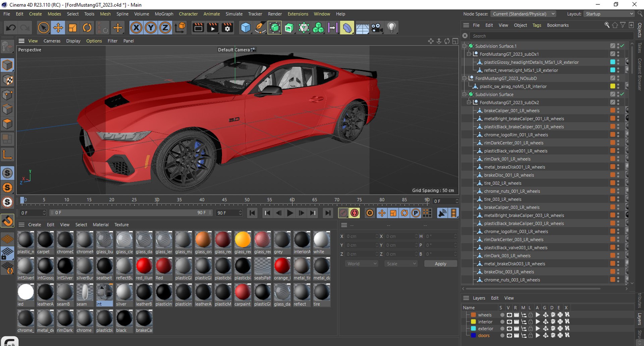Select the Red material thumbnail
The width and height of the screenshot is (644, 346).
click(164, 266)
